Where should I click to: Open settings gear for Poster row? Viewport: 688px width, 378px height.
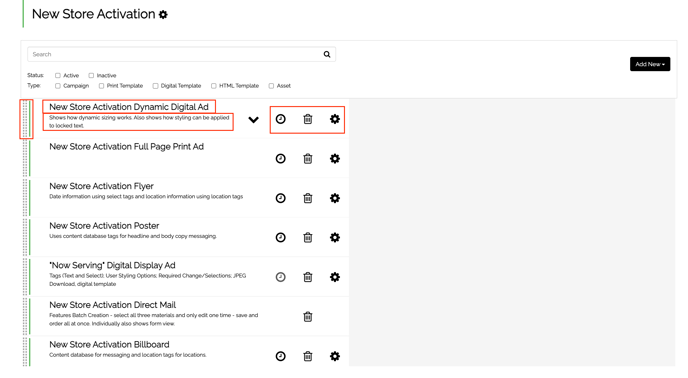point(335,238)
